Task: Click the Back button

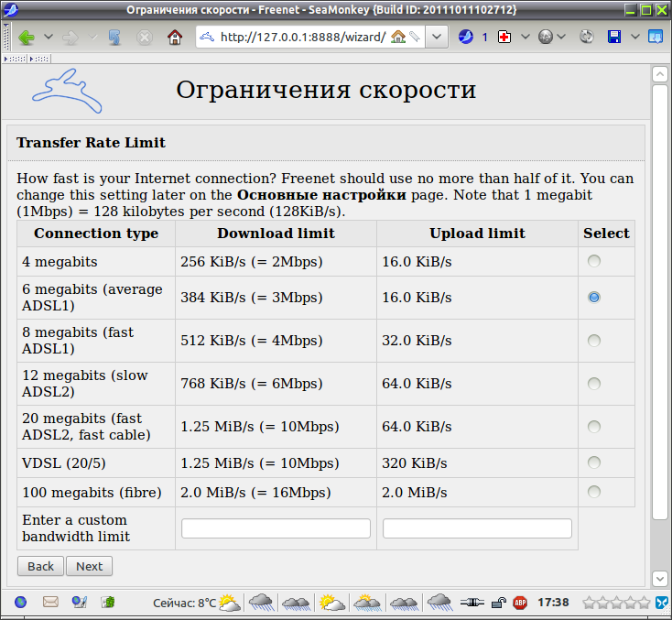Action: [x=40, y=566]
